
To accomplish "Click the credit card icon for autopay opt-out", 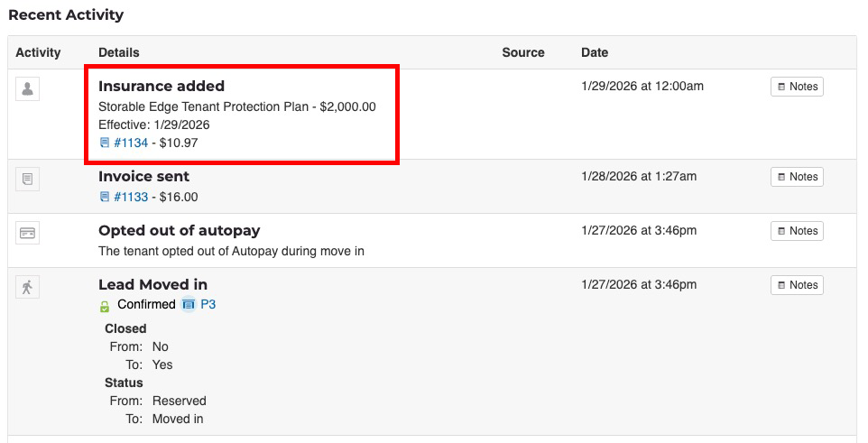I will [27, 233].
